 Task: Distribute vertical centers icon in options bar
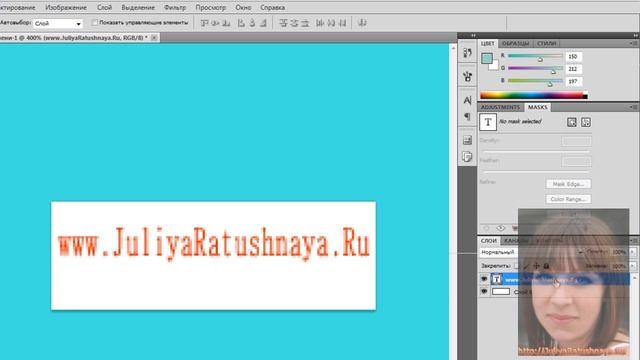[x=294, y=23]
